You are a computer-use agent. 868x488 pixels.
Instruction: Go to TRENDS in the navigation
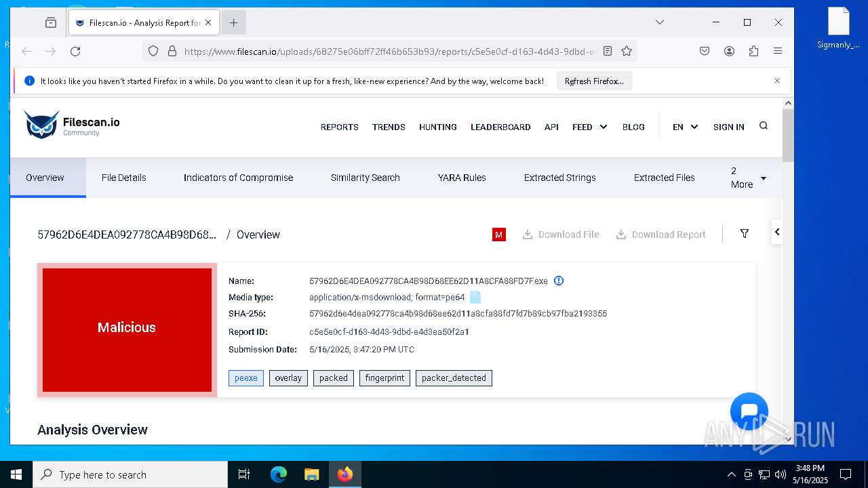tap(389, 127)
